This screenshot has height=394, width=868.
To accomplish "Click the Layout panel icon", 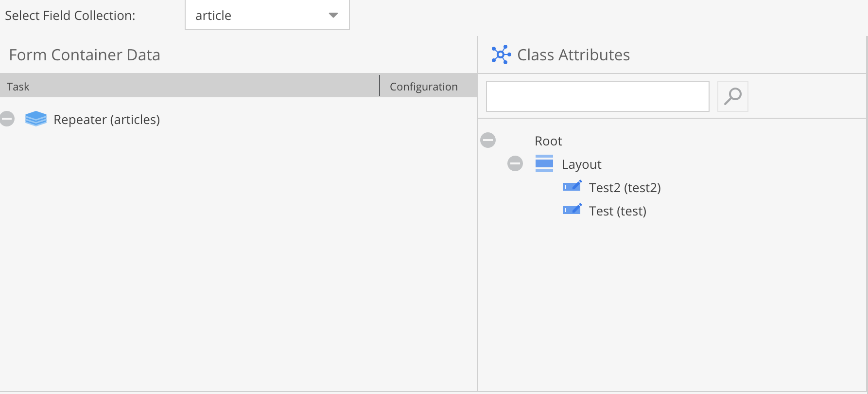I will pyautogui.click(x=544, y=163).
